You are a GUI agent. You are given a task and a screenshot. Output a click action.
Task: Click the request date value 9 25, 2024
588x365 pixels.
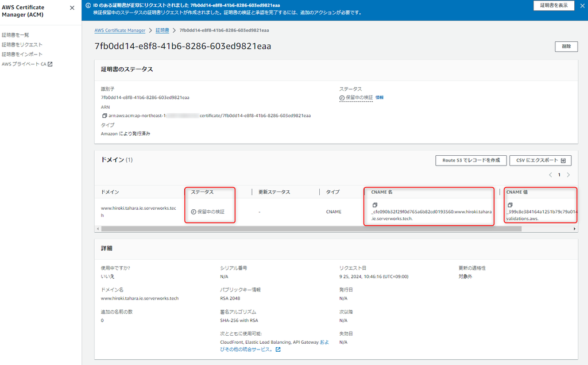(374, 276)
